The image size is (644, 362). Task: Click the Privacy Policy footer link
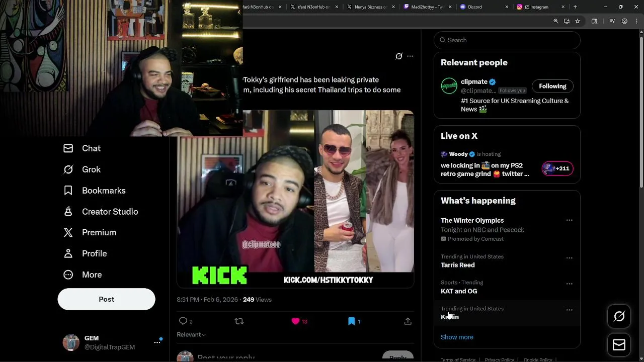click(x=499, y=360)
